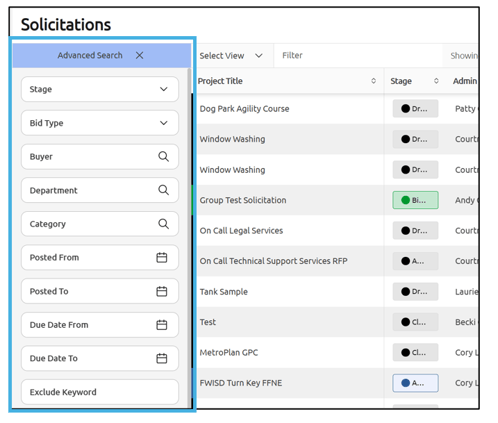This screenshot has height=423, width=498.
Task: Click the blue stage badge for FWISD Turn Key FFNE
Action: coord(415,383)
